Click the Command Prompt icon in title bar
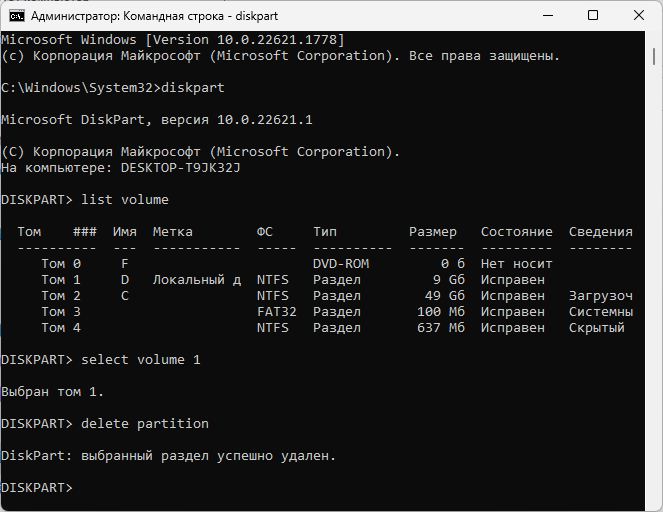Screen dimensions: 663x512 (x=16, y=15)
